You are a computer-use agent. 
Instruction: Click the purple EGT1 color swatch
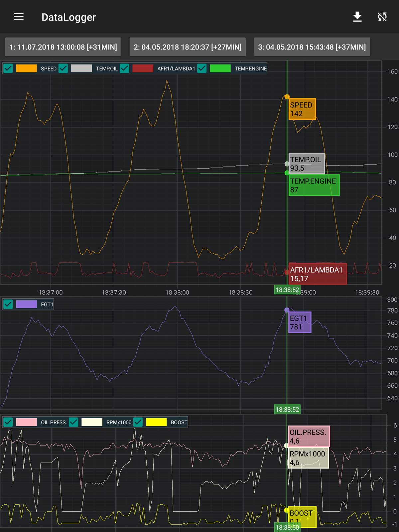(x=26, y=304)
